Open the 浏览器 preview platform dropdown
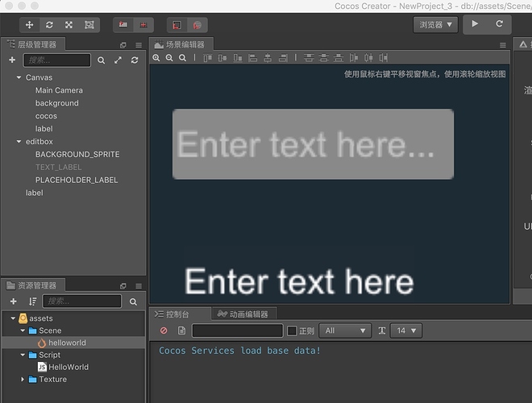Image resolution: width=532 pixels, height=403 pixels. click(435, 25)
